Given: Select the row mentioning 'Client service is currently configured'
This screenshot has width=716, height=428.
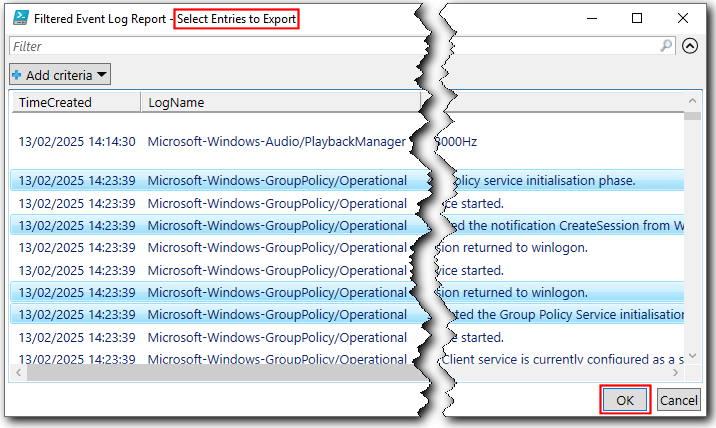Looking at the screenshot, I should [x=276, y=359].
